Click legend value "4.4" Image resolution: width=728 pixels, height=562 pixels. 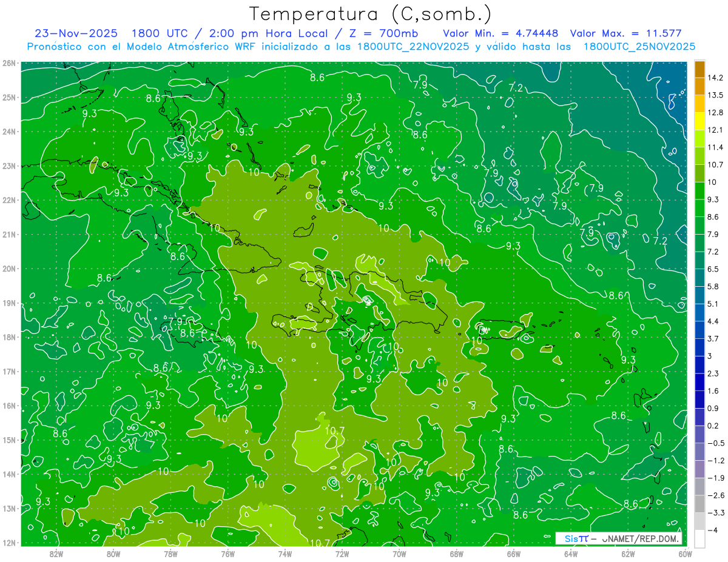713,321
